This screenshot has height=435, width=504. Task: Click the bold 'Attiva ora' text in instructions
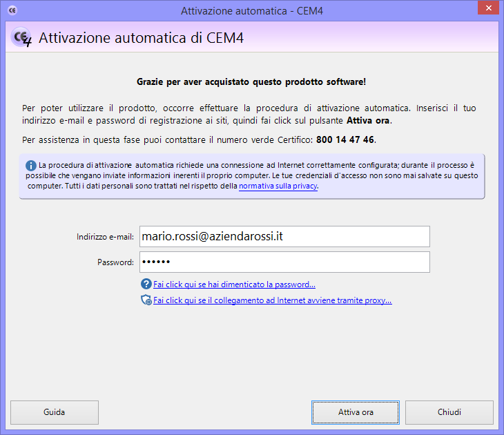(x=368, y=121)
